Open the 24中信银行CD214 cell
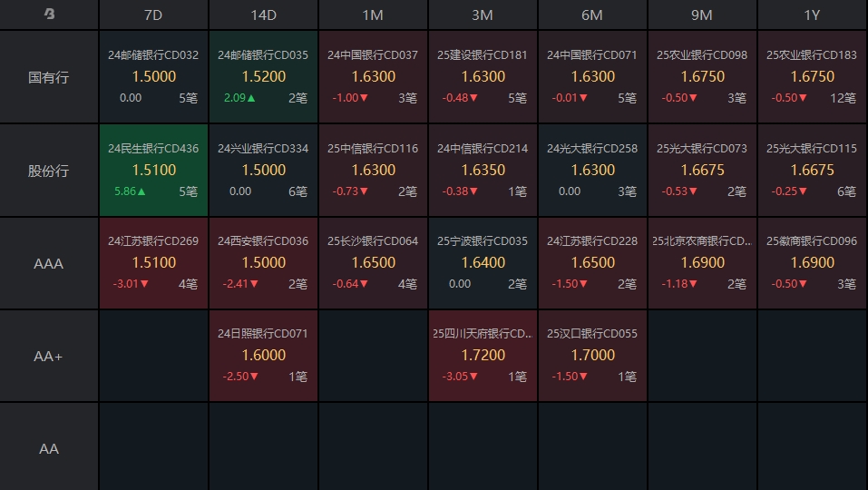 click(x=483, y=170)
